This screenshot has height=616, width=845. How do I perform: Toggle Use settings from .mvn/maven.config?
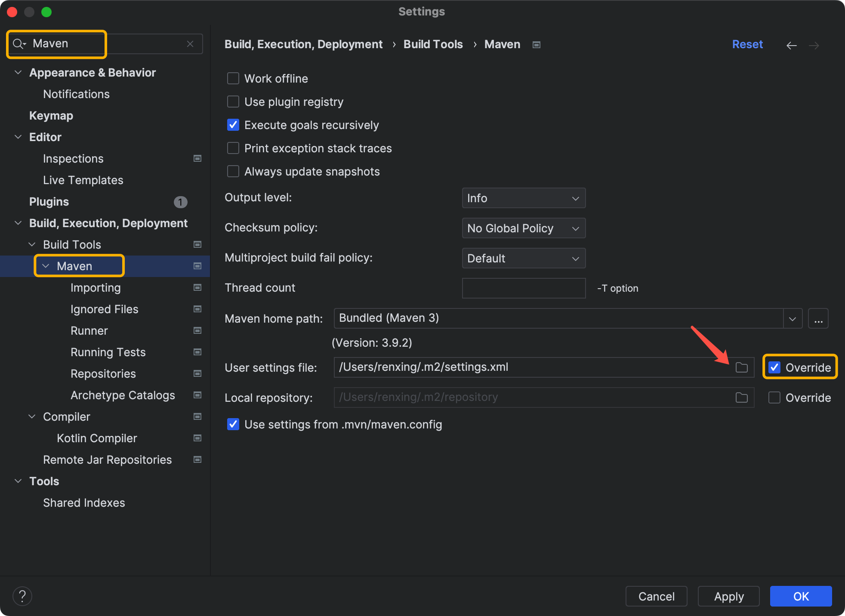point(233,424)
